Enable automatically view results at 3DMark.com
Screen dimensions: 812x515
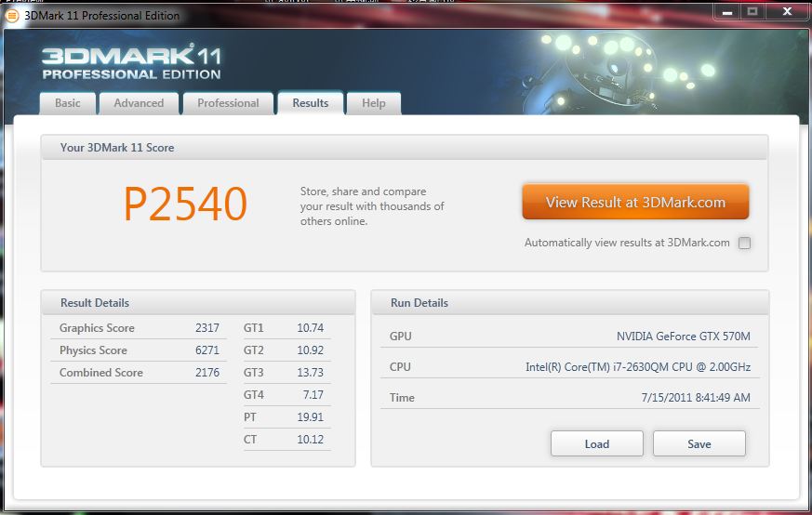click(744, 243)
